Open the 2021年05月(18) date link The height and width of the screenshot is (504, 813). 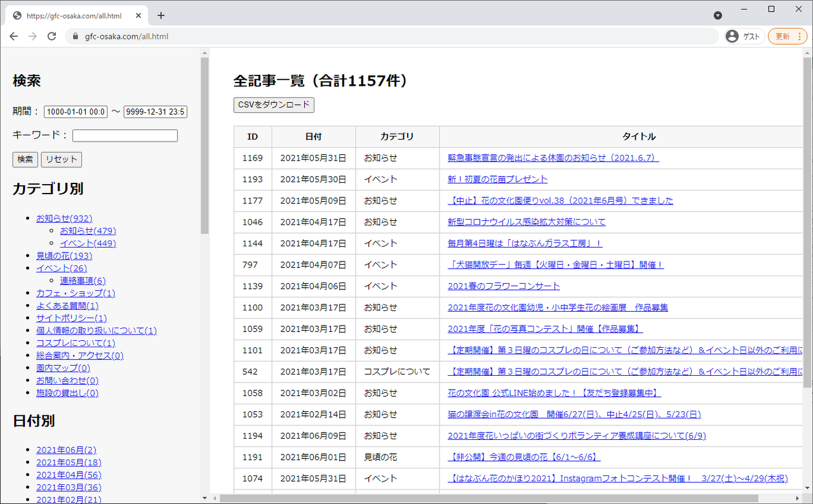click(x=68, y=462)
